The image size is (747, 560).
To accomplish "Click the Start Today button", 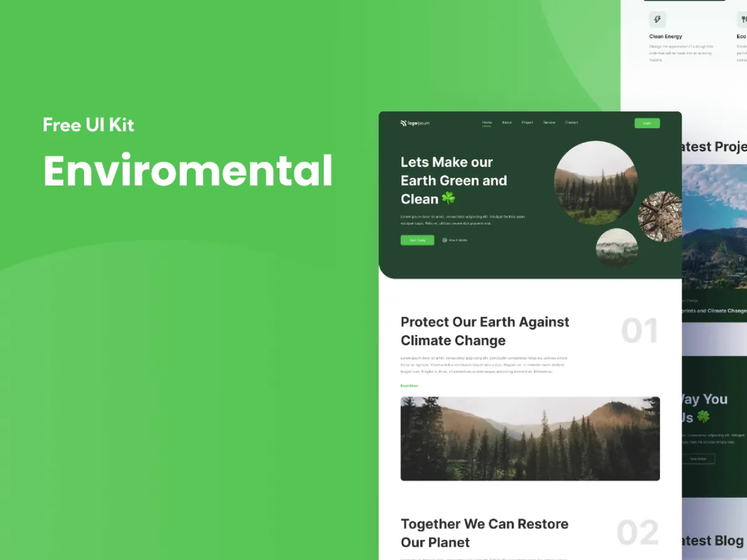I will (x=417, y=240).
